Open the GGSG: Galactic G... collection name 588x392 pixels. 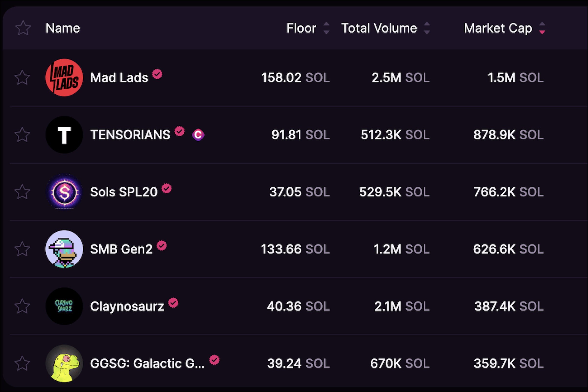point(147,364)
